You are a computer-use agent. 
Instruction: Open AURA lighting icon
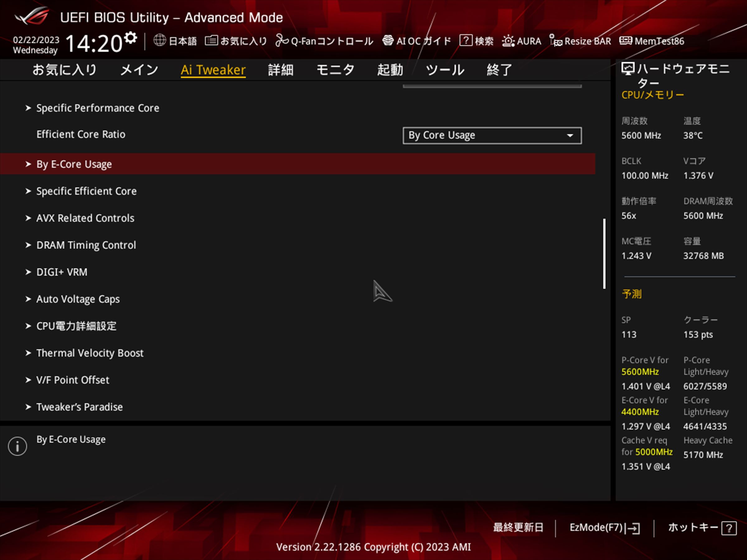click(x=508, y=41)
